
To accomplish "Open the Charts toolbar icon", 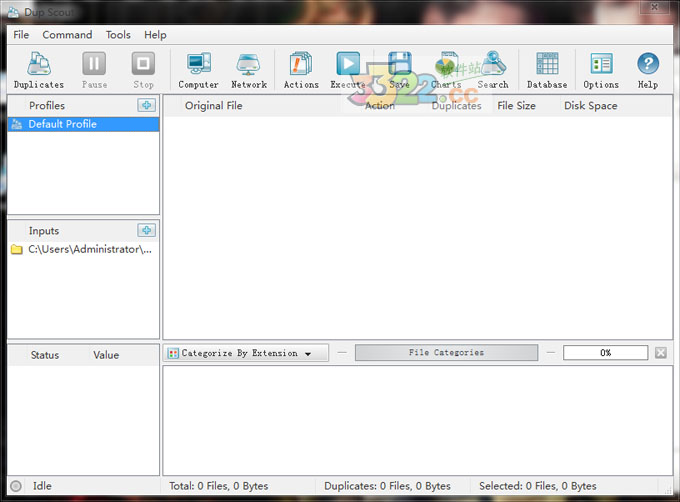I will point(446,70).
